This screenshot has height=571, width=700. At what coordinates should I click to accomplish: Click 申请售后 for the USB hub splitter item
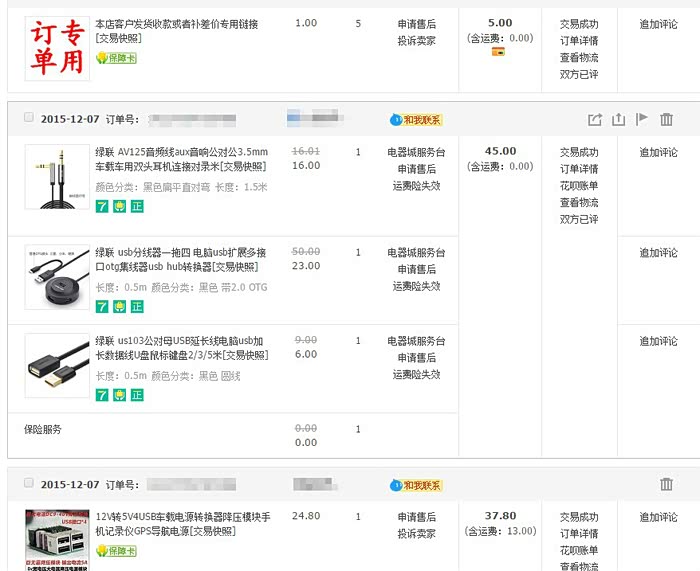click(416, 269)
